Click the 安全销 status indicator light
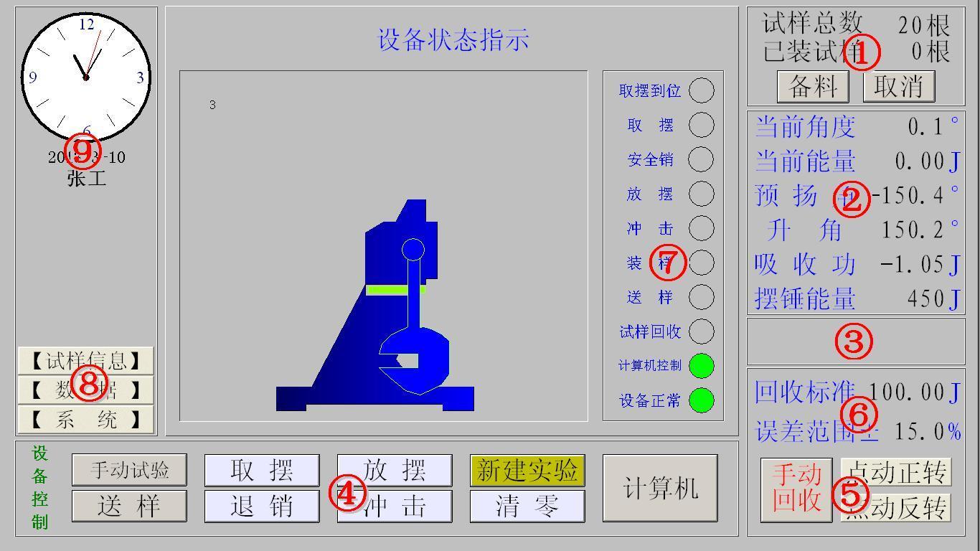Viewport: 980px width, 551px height. coord(701,159)
